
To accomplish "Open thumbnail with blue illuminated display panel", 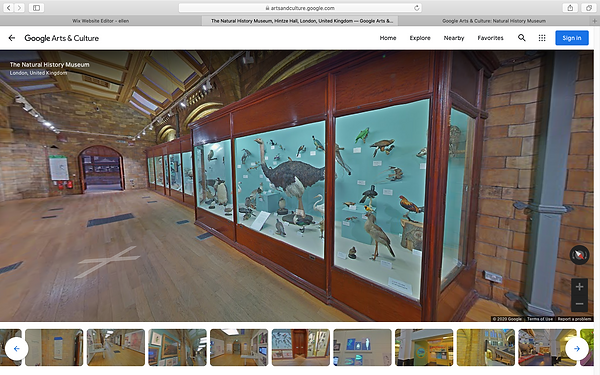I will tap(362, 347).
